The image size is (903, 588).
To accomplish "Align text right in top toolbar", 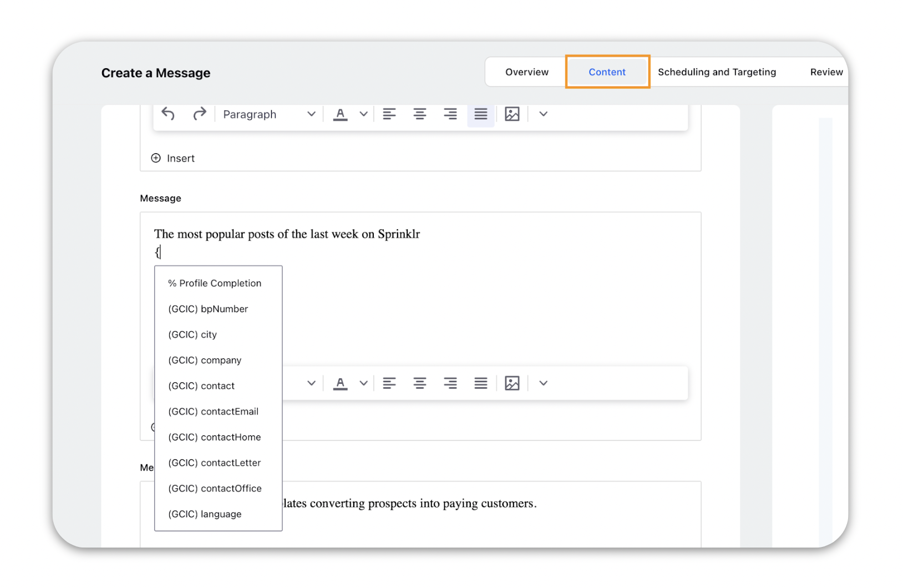I will click(450, 114).
